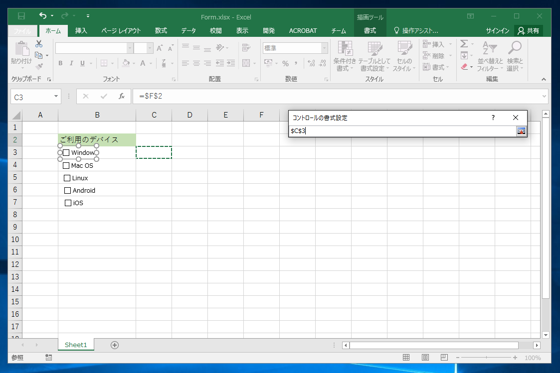Switch to Page Break Preview in status bar
Screen dimensions: 560x373
pyautogui.click(x=444, y=357)
